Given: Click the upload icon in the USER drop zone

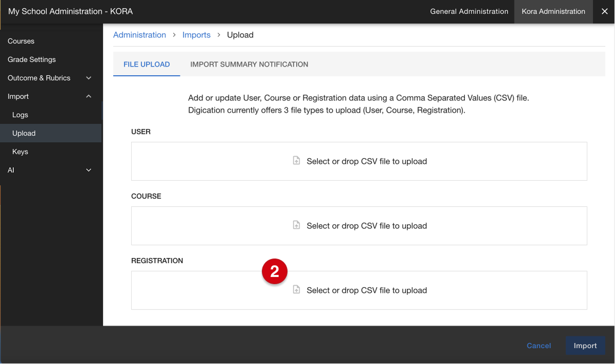Looking at the screenshot, I should pos(296,161).
